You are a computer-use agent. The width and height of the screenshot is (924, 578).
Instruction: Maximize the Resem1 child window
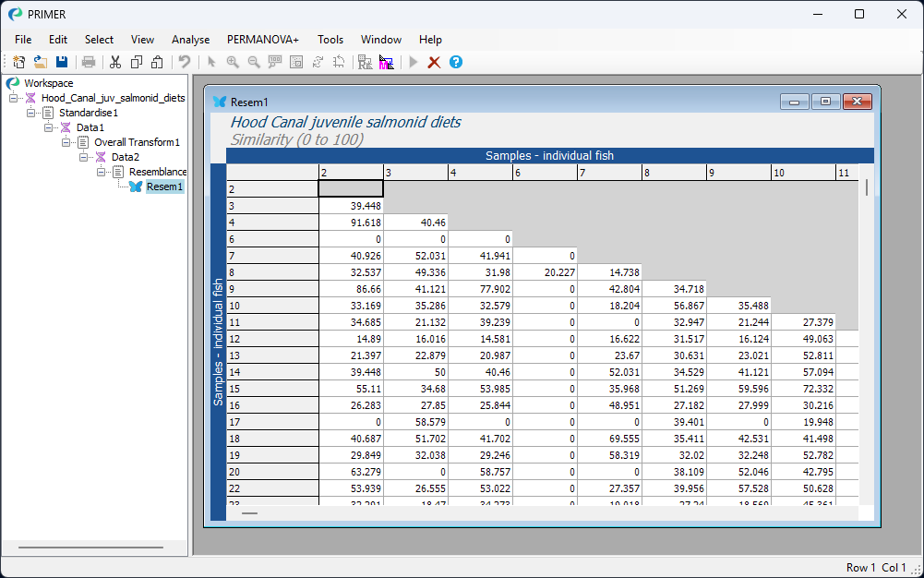click(825, 102)
